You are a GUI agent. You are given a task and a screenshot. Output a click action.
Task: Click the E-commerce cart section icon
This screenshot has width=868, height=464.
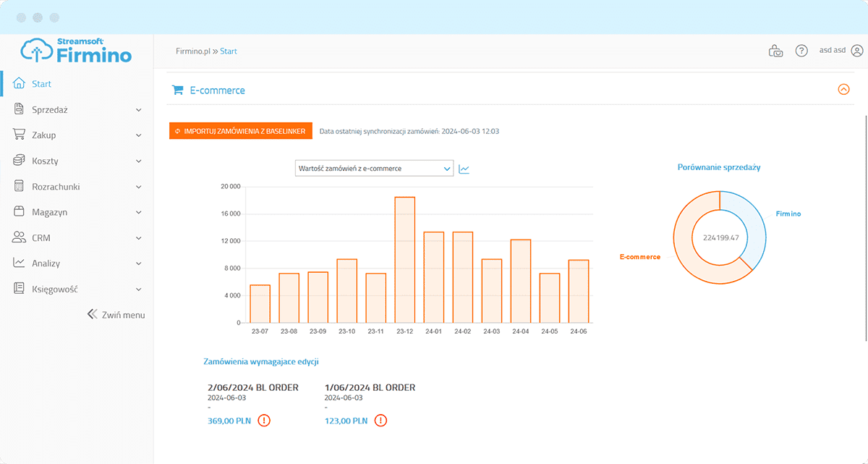(x=177, y=90)
